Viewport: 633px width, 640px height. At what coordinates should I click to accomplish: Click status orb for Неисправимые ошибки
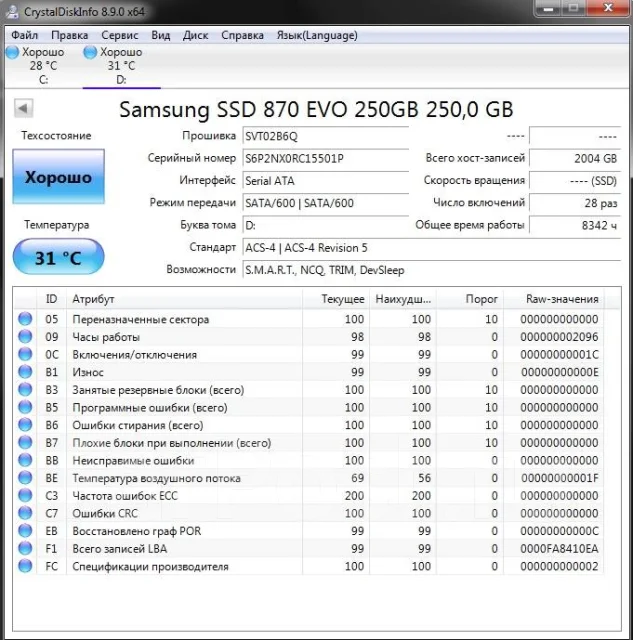[25, 460]
